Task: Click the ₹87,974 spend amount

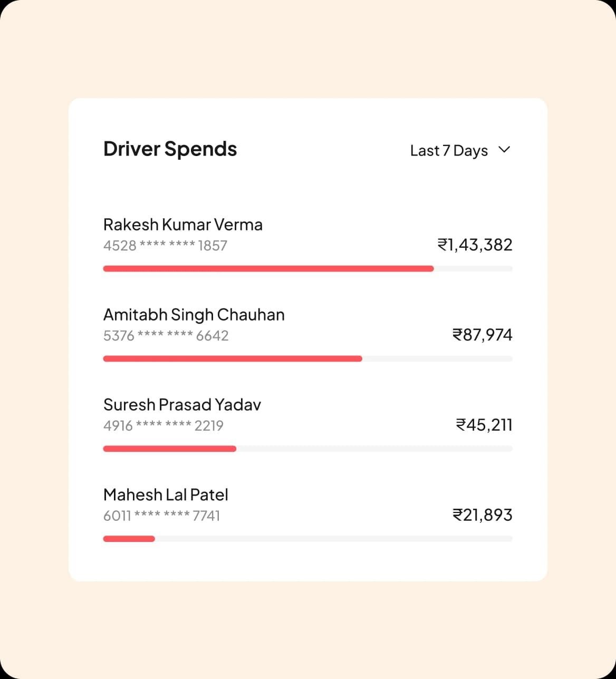Action: [482, 335]
